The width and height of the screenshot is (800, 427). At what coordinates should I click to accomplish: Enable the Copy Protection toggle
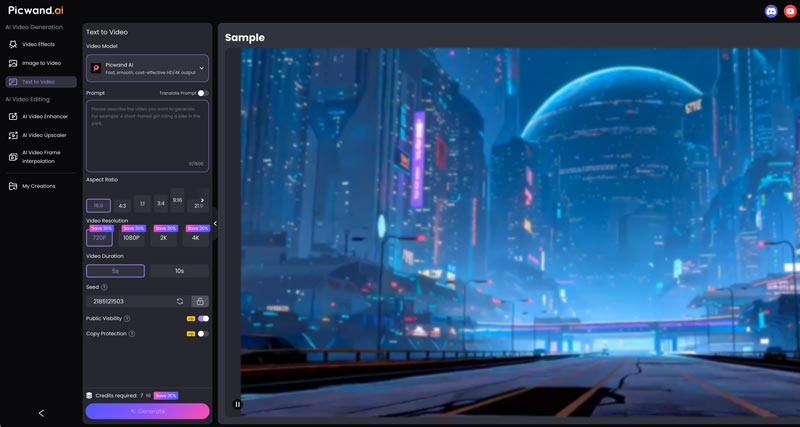point(203,333)
